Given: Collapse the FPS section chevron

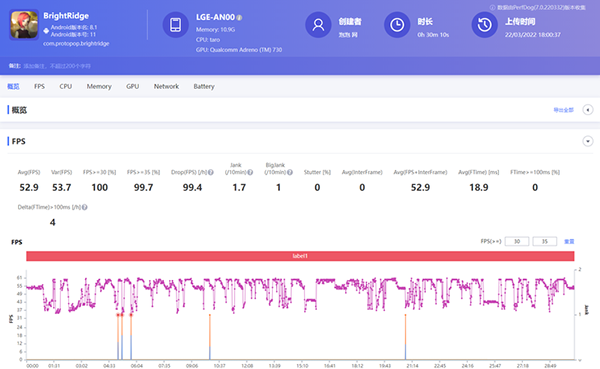Looking at the screenshot, I should tap(588, 141).
